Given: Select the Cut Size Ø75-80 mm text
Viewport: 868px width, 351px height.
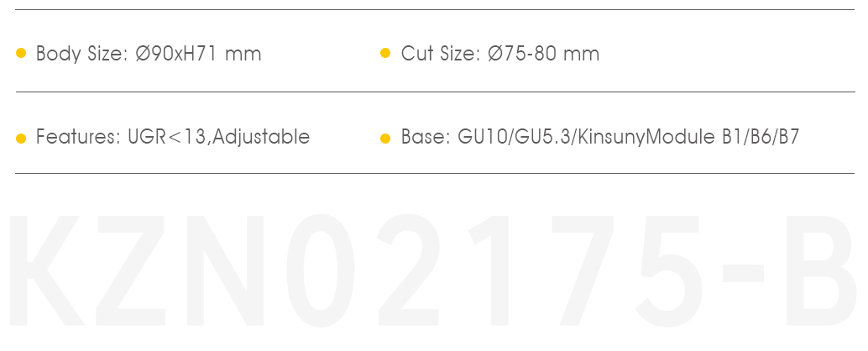Looking at the screenshot, I should [x=499, y=54].
